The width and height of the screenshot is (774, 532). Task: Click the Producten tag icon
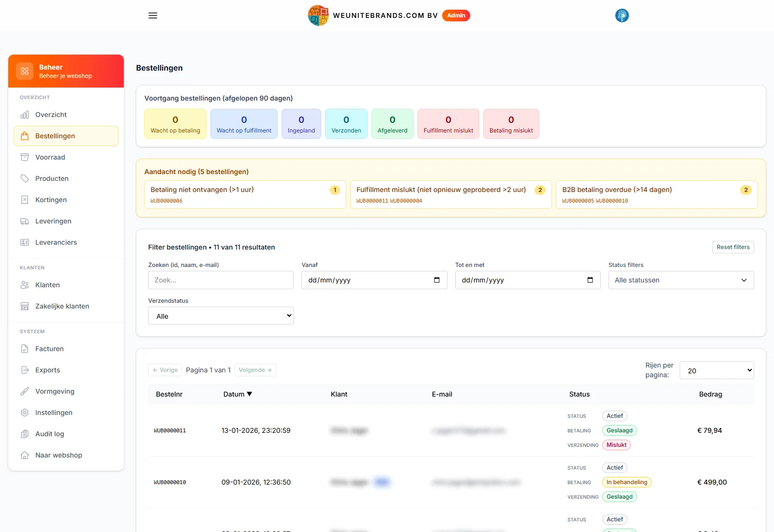(x=25, y=178)
